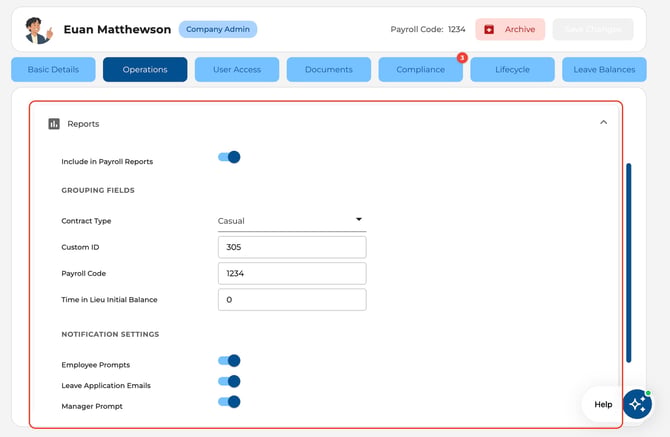Toggle Leave Application Emails switch
The width and height of the screenshot is (670, 437).
coord(229,381)
